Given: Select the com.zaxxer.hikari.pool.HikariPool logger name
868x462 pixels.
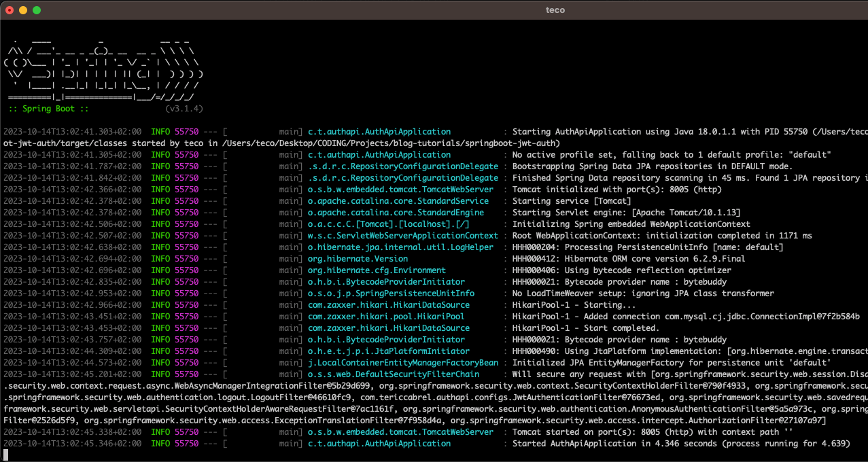Looking at the screenshot, I should coord(386,317).
